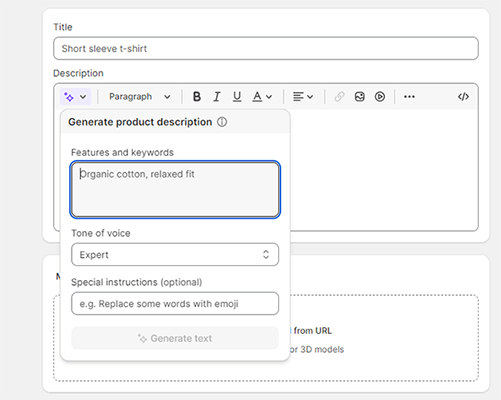The image size is (501, 400).
Task: Expand the chevron next to sparkle icon
Action: [83, 97]
